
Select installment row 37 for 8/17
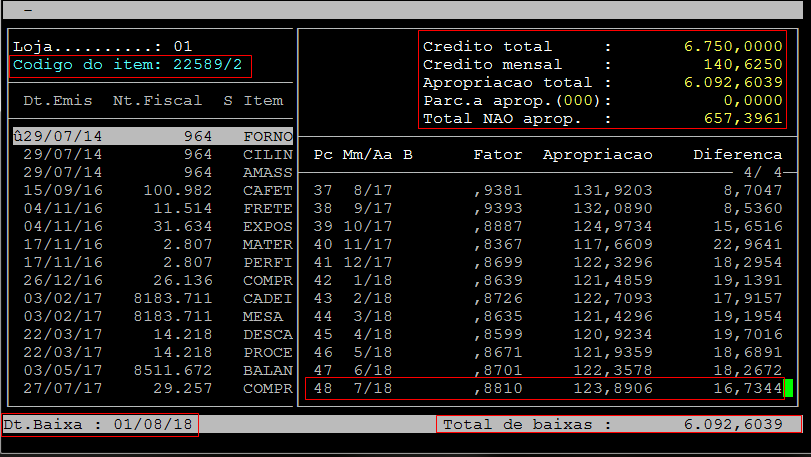pos(546,190)
